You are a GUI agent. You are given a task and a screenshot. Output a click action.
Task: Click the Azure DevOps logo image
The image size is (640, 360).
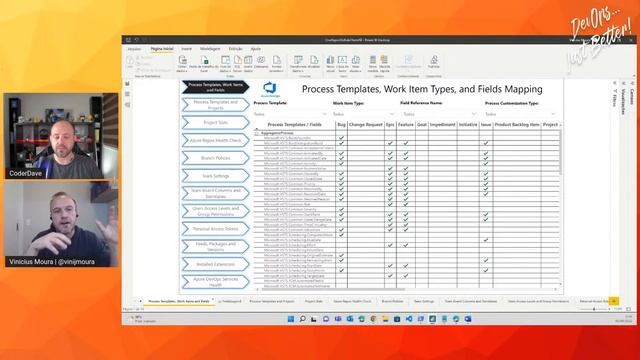point(270,89)
